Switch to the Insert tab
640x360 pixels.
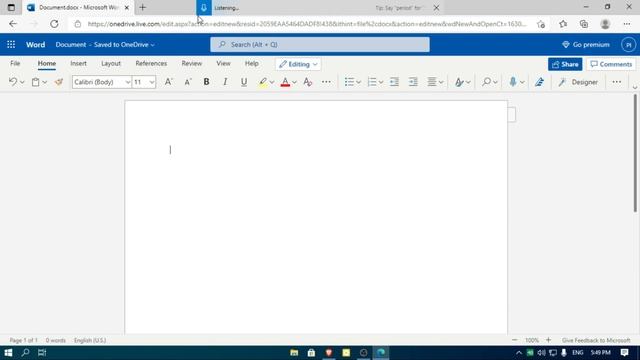click(78, 64)
